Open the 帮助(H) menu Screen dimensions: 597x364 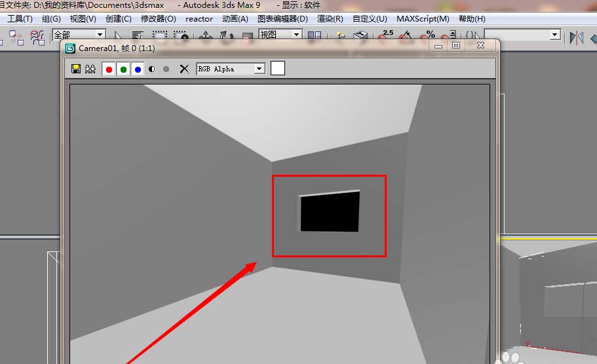pos(472,18)
